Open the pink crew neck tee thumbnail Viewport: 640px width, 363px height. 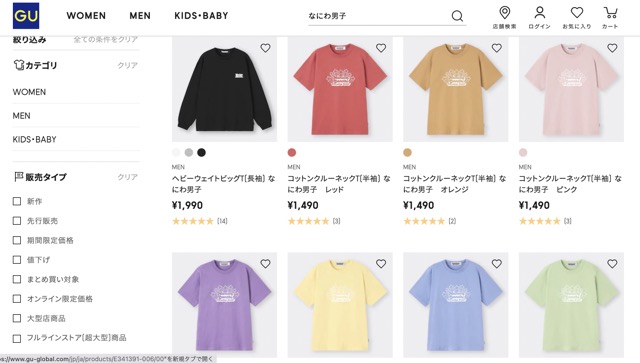point(571,89)
